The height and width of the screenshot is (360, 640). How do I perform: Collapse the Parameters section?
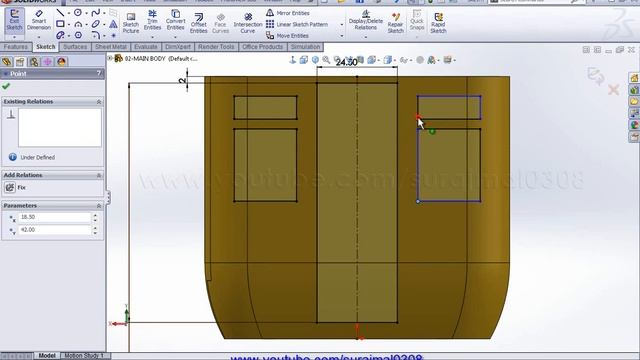99,206
